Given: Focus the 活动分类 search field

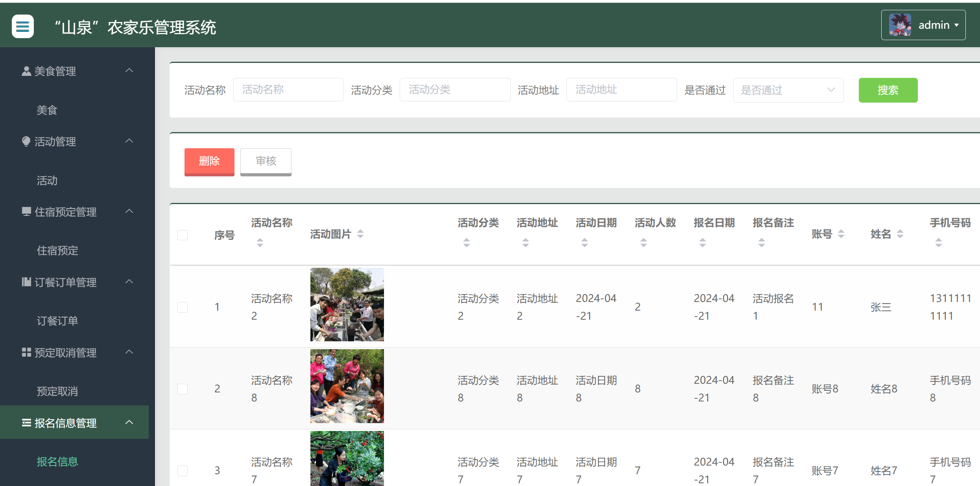Looking at the screenshot, I should 455,90.
